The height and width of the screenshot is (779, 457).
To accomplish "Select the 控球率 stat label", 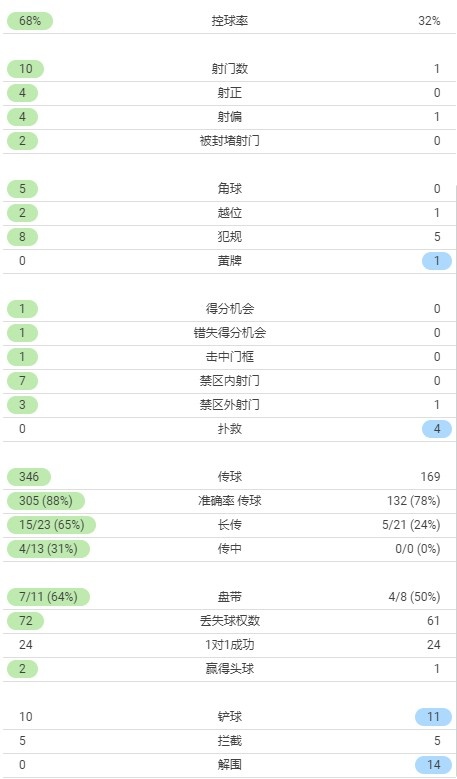I will point(229,21).
